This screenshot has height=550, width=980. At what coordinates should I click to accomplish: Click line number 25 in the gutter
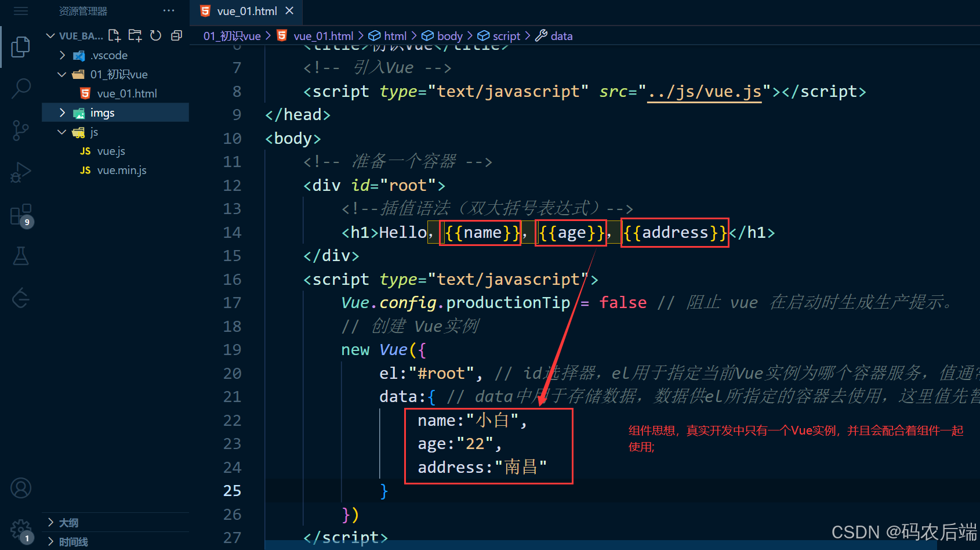click(x=232, y=491)
